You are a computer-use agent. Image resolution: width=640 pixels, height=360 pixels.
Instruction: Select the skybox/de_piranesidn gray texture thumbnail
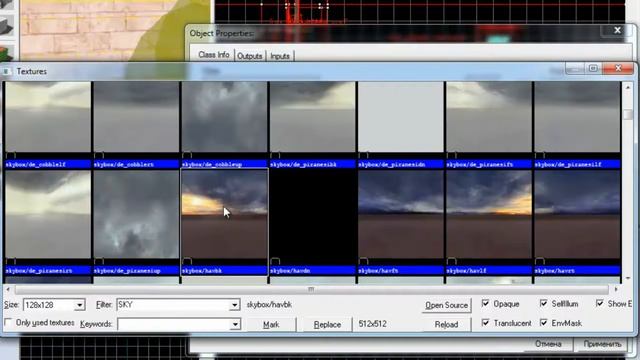[401, 117]
